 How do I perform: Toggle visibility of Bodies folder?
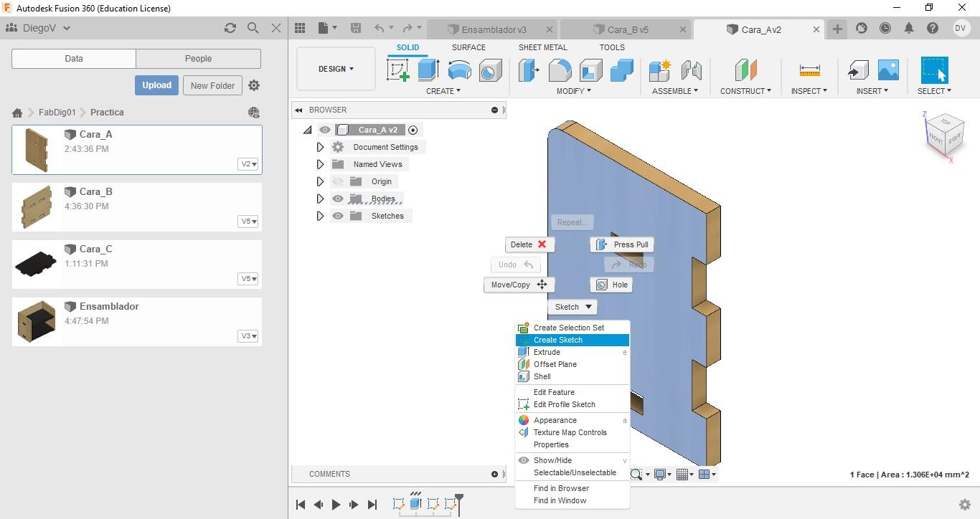[x=338, y=199]
